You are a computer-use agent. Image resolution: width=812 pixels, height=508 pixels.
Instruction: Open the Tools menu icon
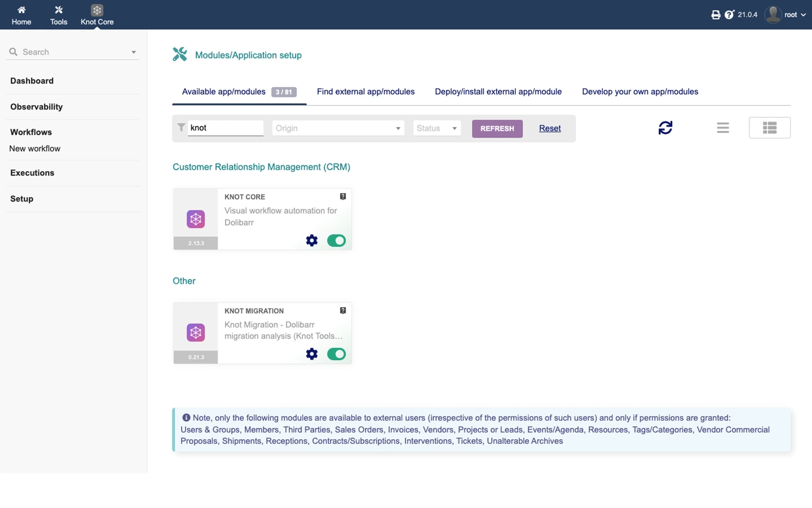(x=59, y=10)
